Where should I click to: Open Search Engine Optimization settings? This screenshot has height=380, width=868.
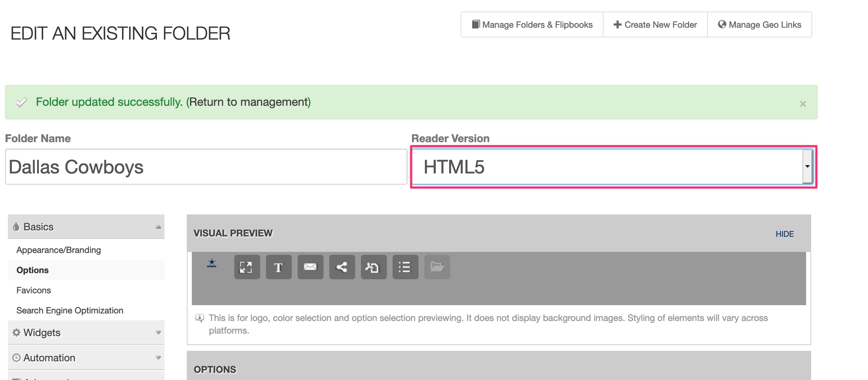[70, 310]
